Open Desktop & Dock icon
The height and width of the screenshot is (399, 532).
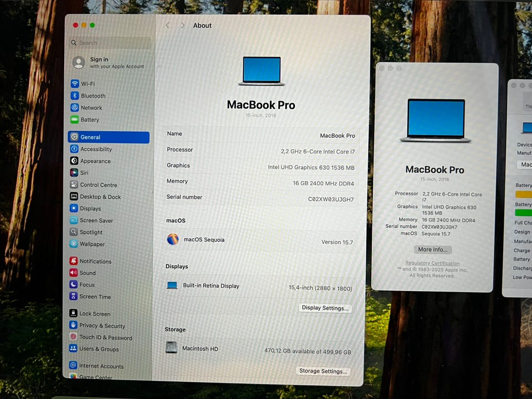click(74, 196)
